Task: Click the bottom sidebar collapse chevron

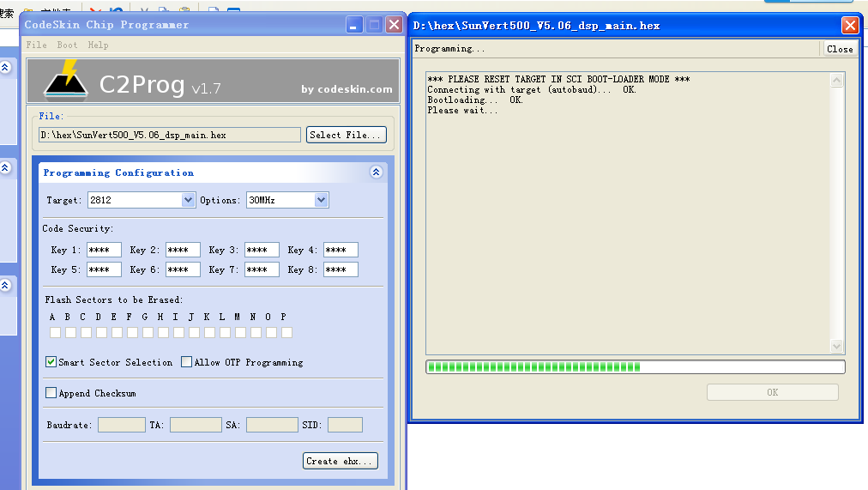Action: click(x=5, y=285)
